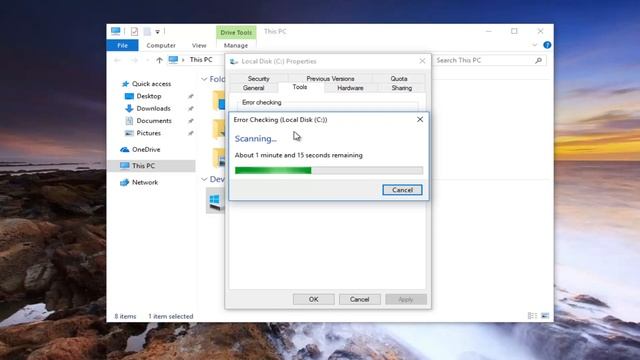Viewport: 640px width, 360px height.
Task: Close the Local Disk Properties window
Action: [x=422, y=61]
